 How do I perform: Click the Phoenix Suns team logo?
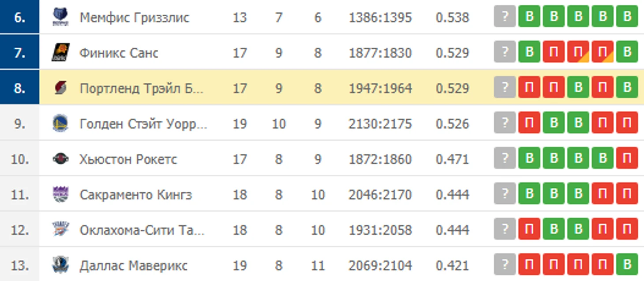click(60, 53)
